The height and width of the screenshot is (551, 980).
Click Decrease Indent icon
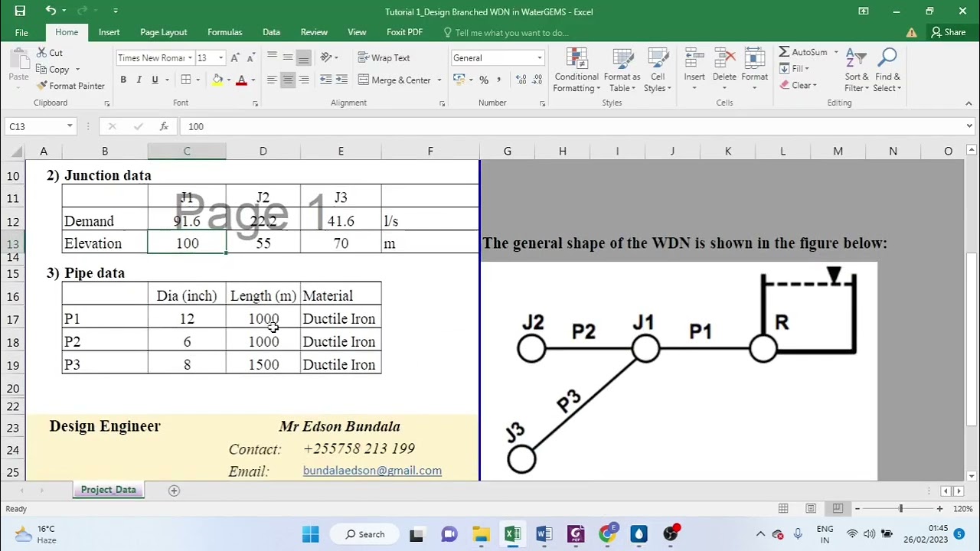tap(326, 80)
